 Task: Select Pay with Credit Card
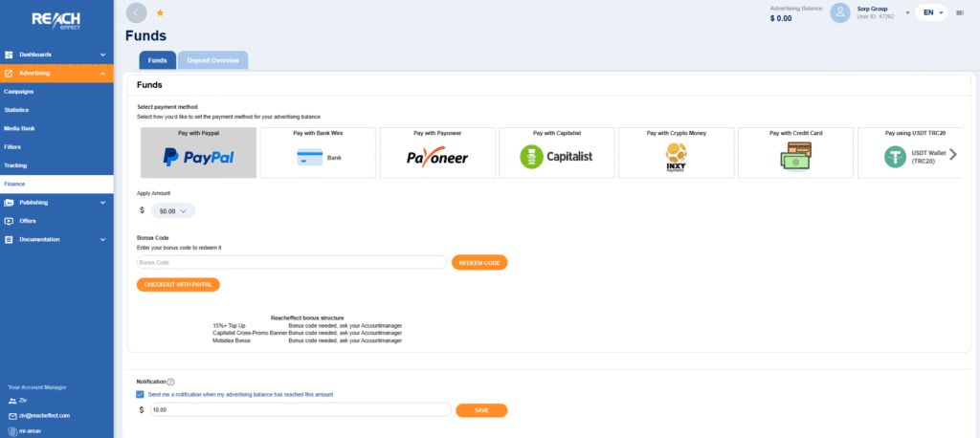pos(795,153)
